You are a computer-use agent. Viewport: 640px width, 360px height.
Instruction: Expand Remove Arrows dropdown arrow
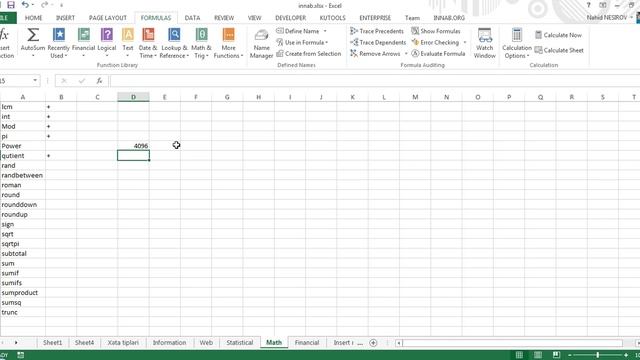coord(406,53)
